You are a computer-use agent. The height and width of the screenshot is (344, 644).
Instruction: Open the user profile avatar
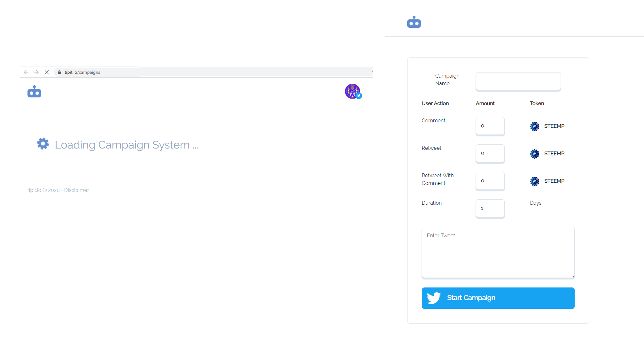(353, 91)
